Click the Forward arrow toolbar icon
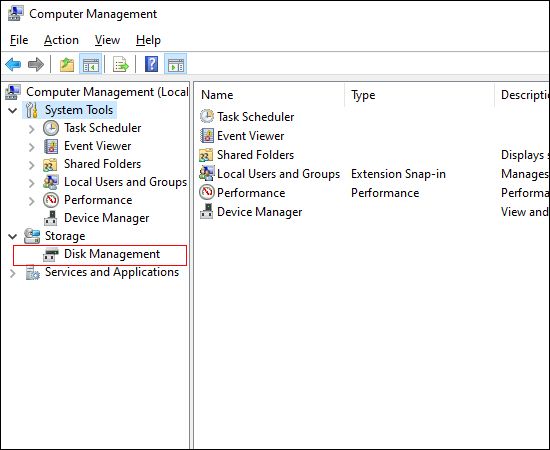This screenshot has height=450, width=550. [x=36, y=65]
